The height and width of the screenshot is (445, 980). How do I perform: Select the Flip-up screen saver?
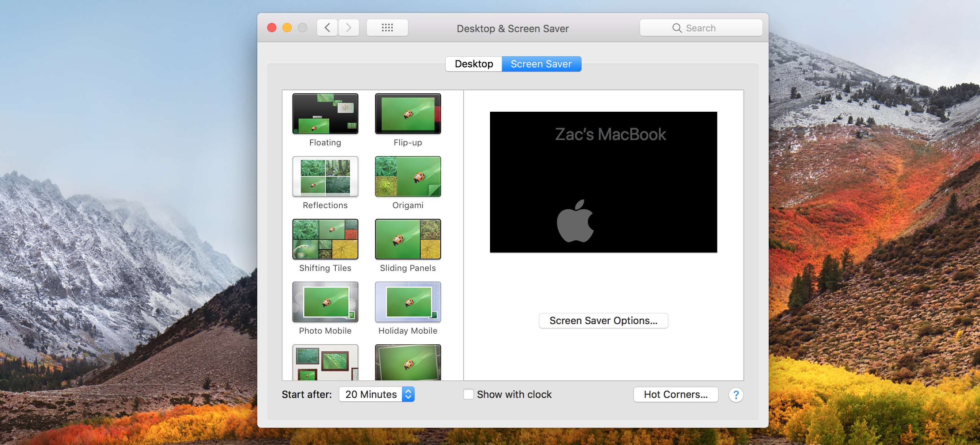coord(408,114)
